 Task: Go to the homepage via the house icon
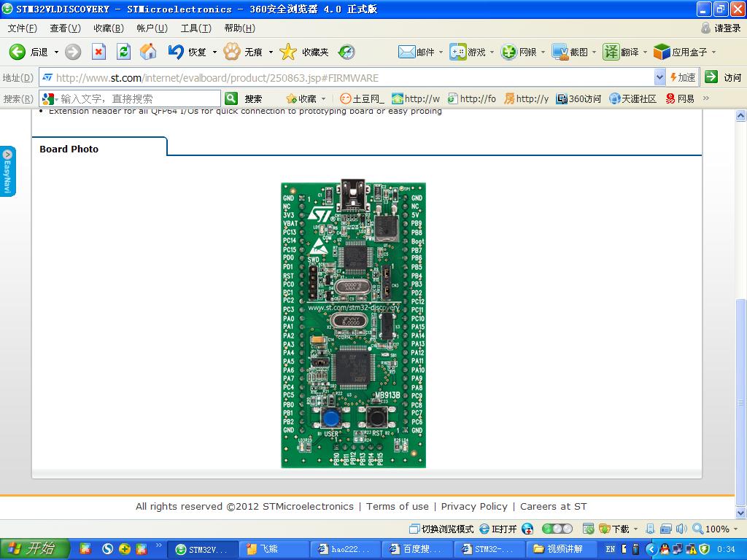[x=148, y=52]
